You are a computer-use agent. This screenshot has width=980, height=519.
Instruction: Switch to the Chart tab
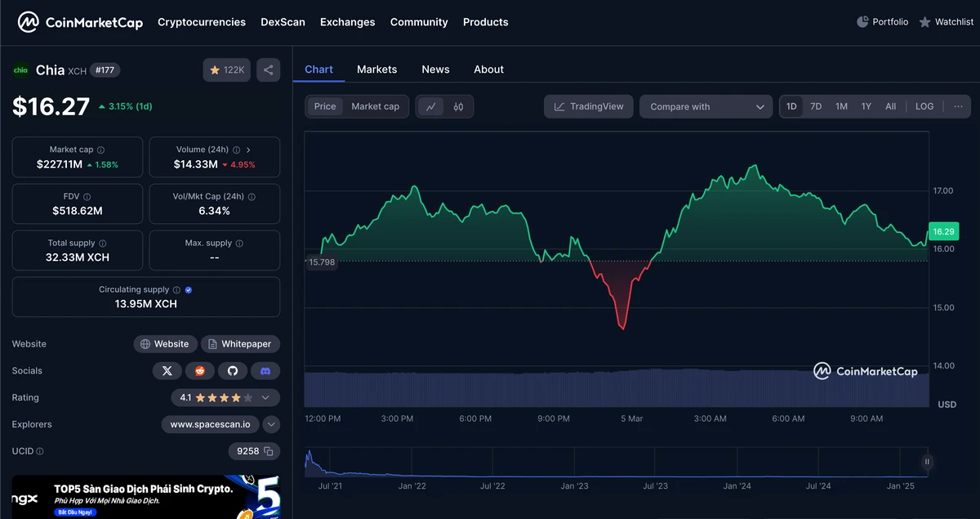(318, 69)
